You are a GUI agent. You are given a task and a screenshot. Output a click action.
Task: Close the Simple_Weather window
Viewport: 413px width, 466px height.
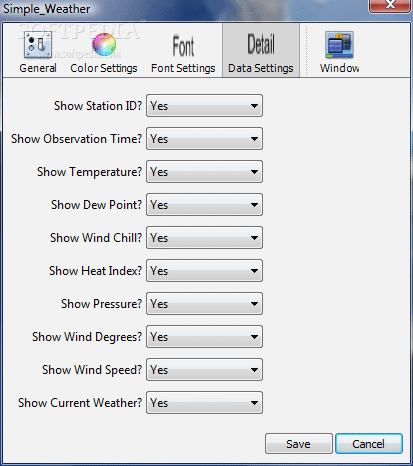(x=390, y=6)
